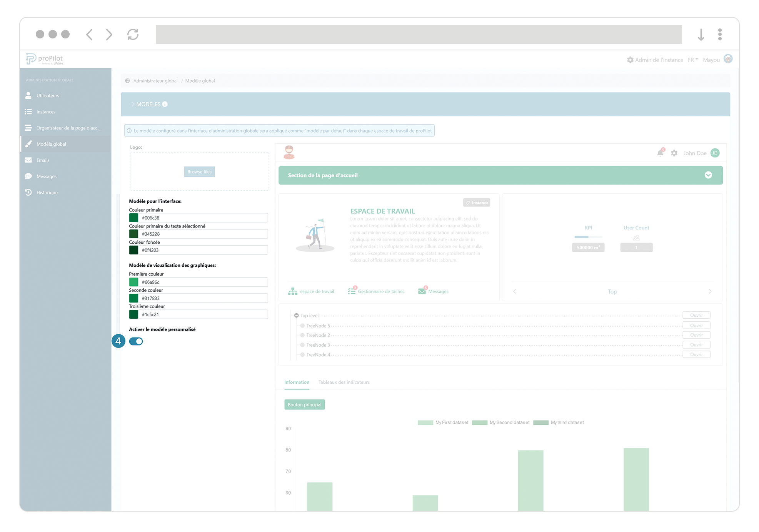Open the FR language dropdown
Image resolution: width=759 pixels, height=532 pixels.
(x=693, y=60)
